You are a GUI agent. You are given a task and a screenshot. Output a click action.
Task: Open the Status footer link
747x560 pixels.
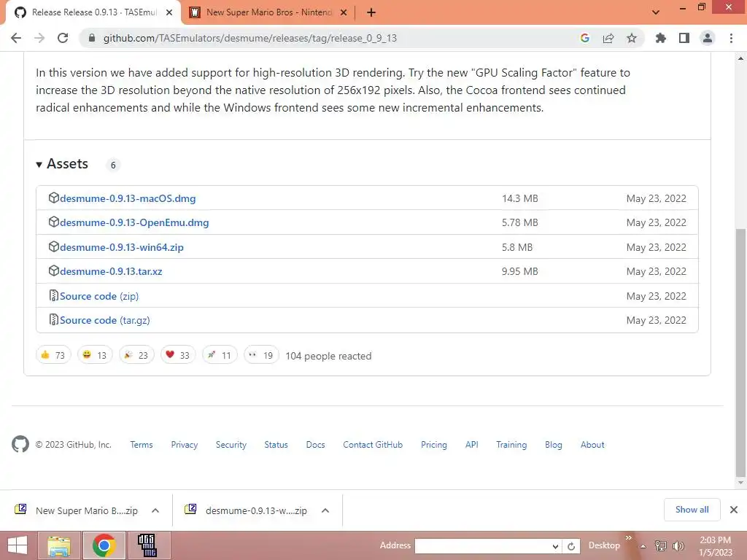[x=276, y=445]
